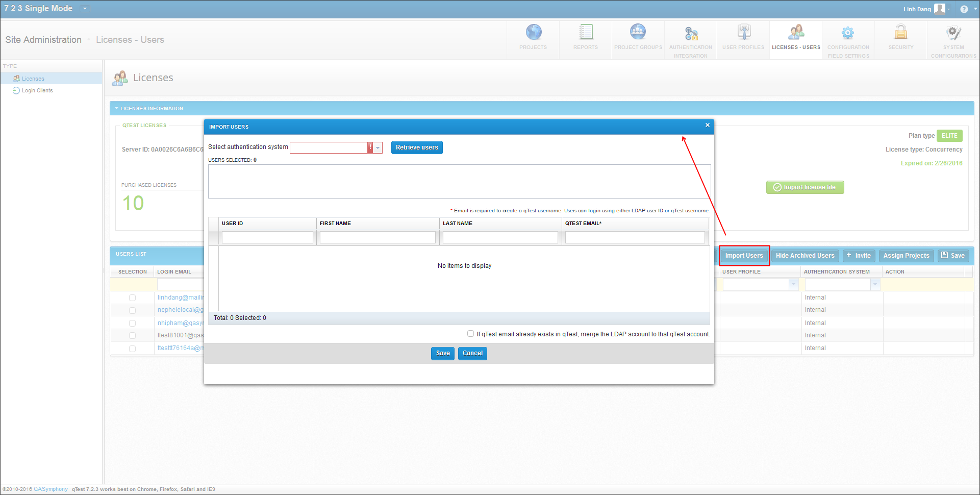The height and width of the screenshot is (495, 980).
Task: Click the User ID filter field
Action: (x=267, y=237)
